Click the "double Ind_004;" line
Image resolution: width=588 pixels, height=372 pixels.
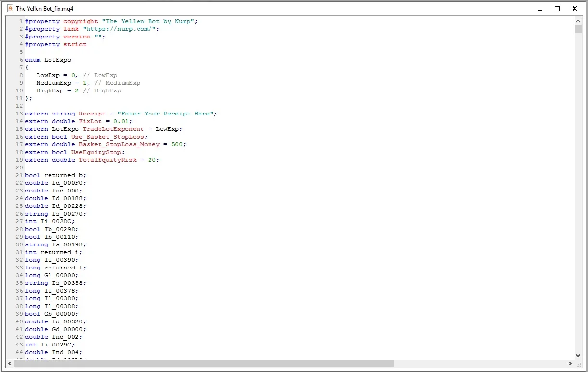click(x=54, y=352)
